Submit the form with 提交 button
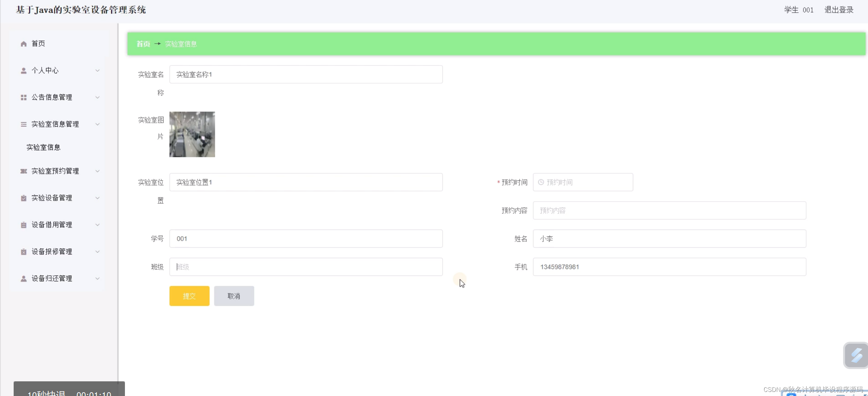 [x=189, y=296]
